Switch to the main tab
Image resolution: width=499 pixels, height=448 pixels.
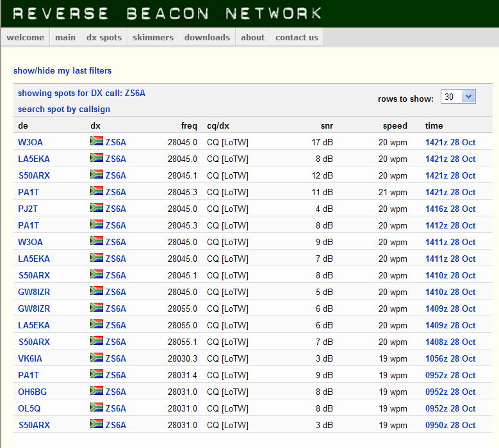[x=65, y=37]
